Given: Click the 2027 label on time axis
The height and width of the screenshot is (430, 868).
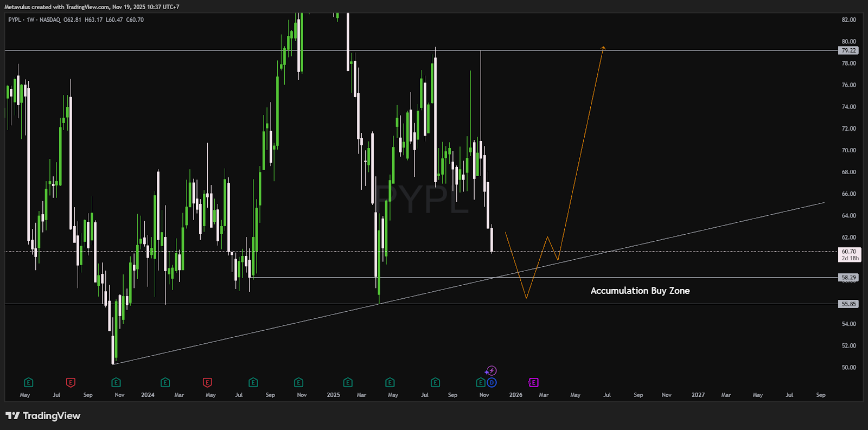Looking at the screenshot, I should 698,395.
